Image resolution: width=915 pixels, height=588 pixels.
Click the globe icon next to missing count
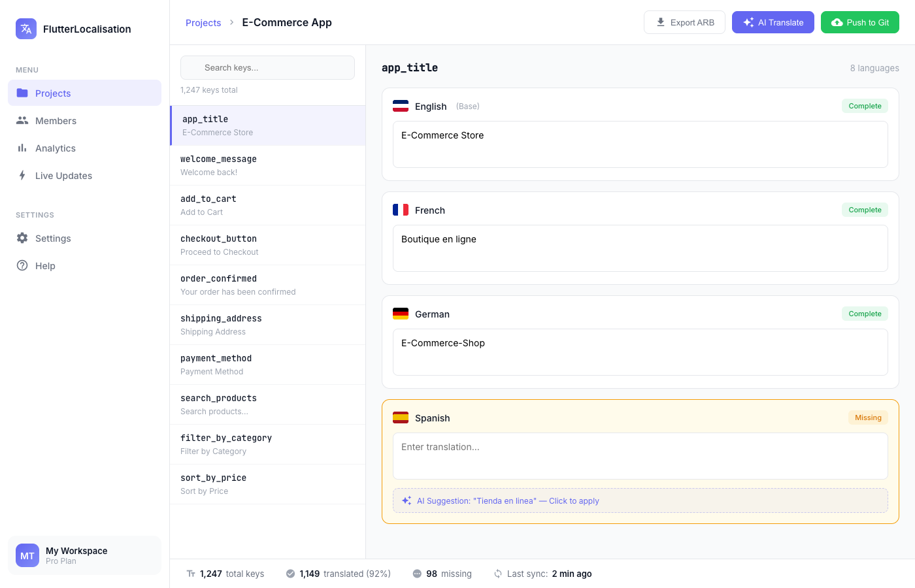tap(417, 574)
